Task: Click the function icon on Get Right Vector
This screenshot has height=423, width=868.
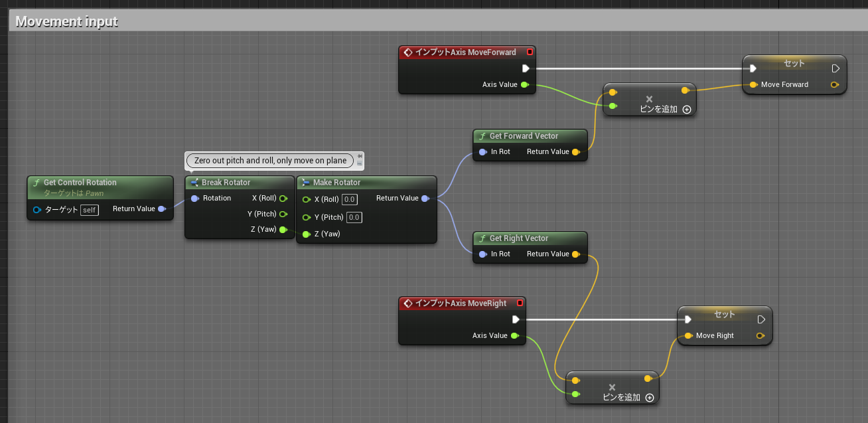Action: 482,238
